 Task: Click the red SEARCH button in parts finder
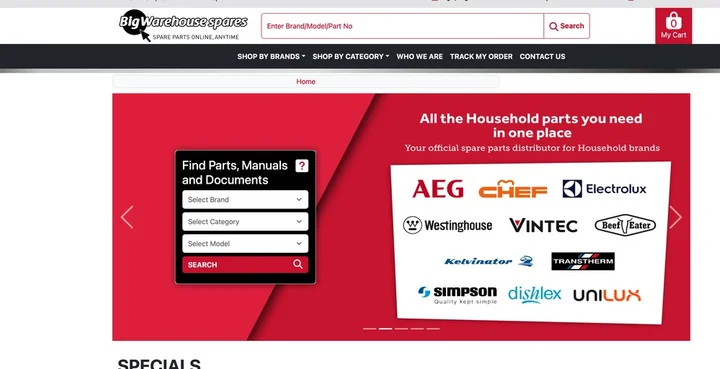coord(245,265)
